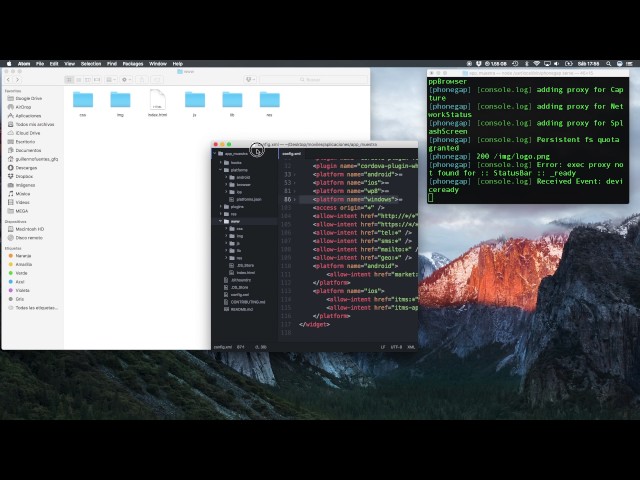Click the battery charging icon in menu bar

point(569,64)
